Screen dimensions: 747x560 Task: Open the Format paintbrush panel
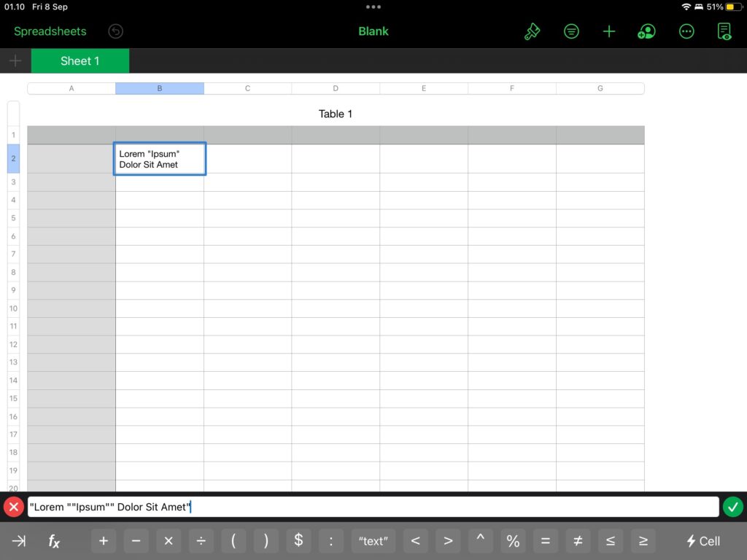point(533,31)
